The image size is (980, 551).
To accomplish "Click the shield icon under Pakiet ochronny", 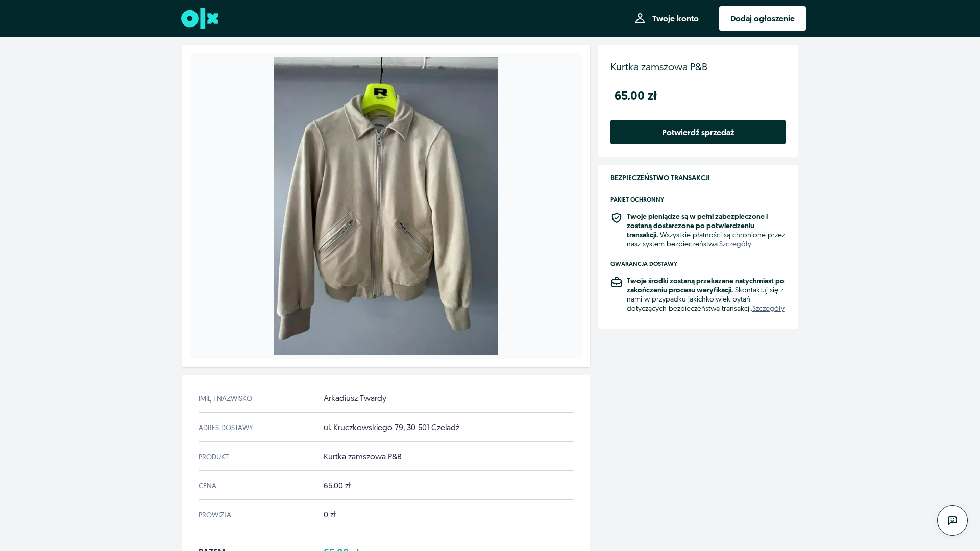I will click(x=617, y=218).
